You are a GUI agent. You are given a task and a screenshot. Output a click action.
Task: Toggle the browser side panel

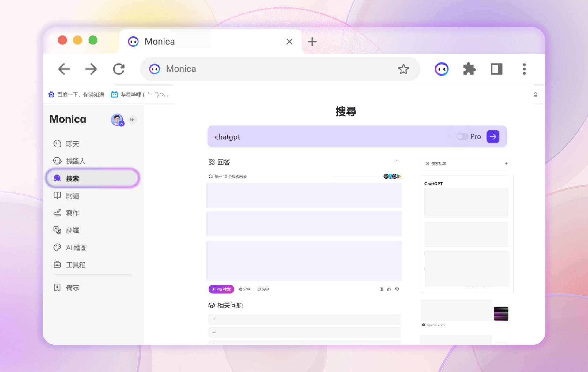496,69
